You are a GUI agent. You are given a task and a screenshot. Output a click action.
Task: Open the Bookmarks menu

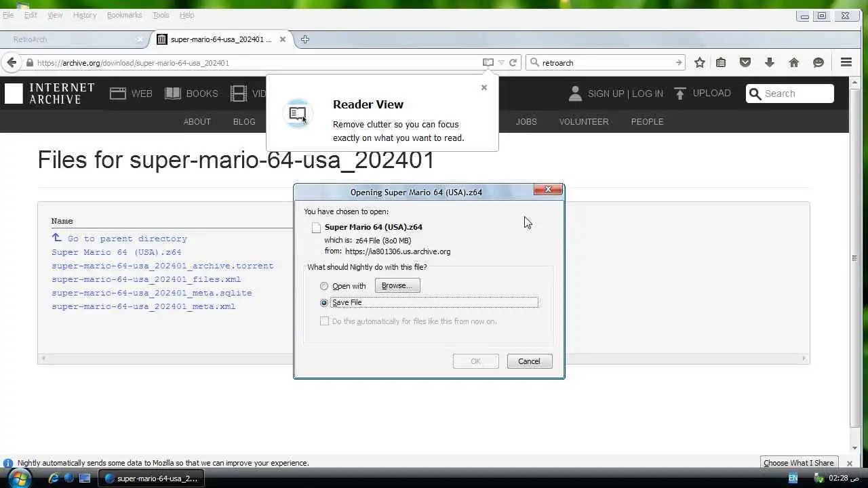coord(124,15)
